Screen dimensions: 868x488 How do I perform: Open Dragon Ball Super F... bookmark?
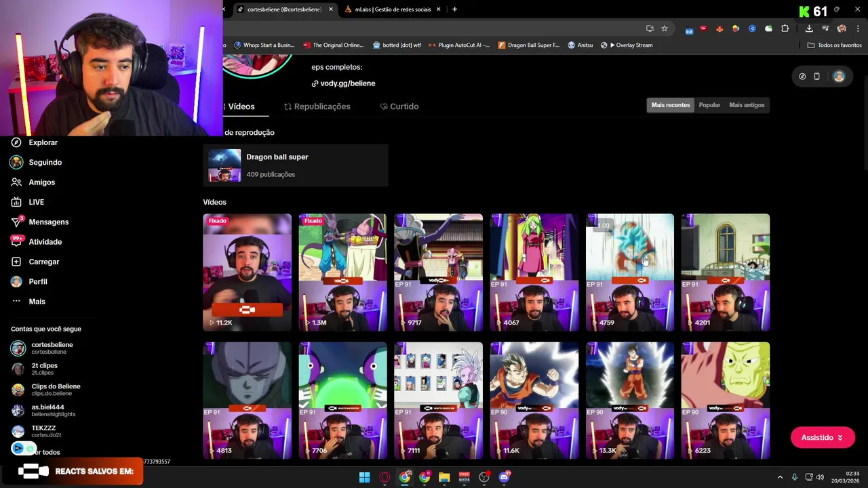pyautogui.click(x=529, y=45)
